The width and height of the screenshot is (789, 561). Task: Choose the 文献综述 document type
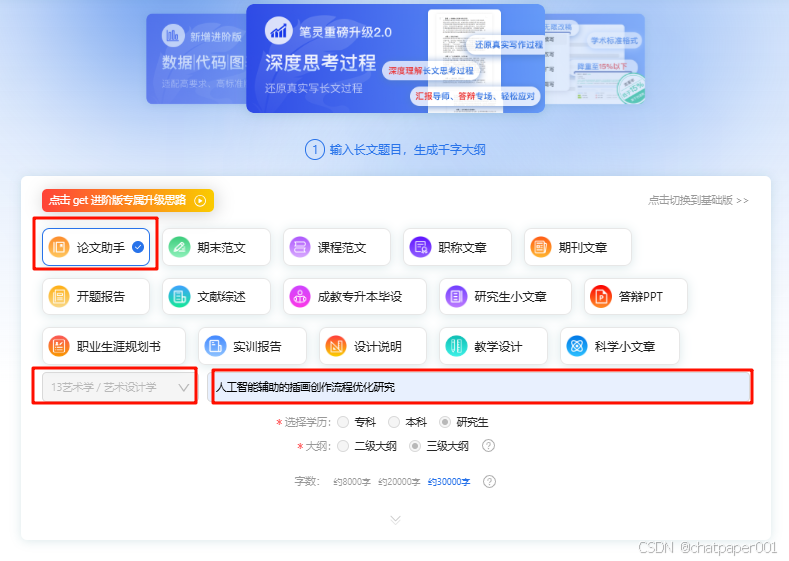pyautogui.click(x=216, y=296)
